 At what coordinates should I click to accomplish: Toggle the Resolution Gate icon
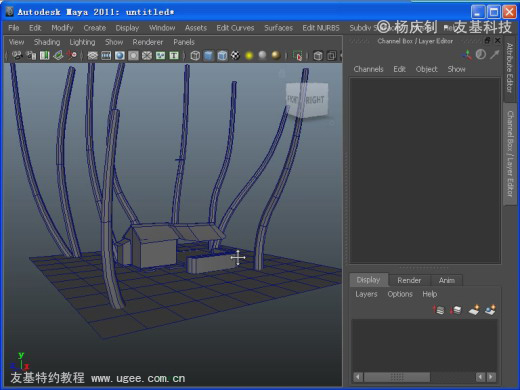[x=120, y=55]
